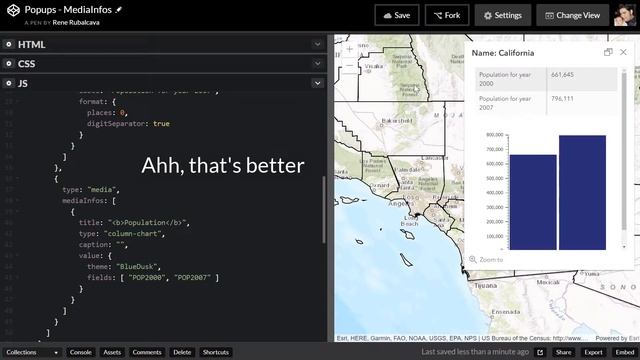The image size is (640, 360).
Task: Click the 'Name: California' popup title
Action: pos(503,53)
